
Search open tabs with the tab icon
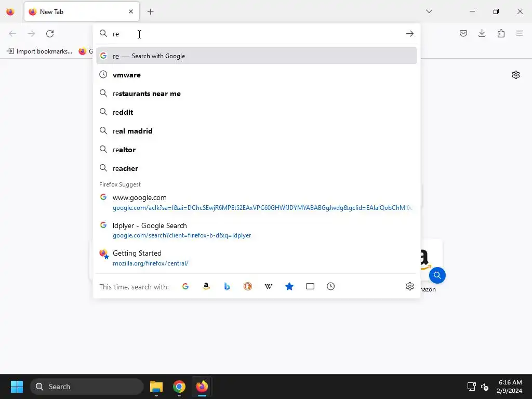click(310, 286)
